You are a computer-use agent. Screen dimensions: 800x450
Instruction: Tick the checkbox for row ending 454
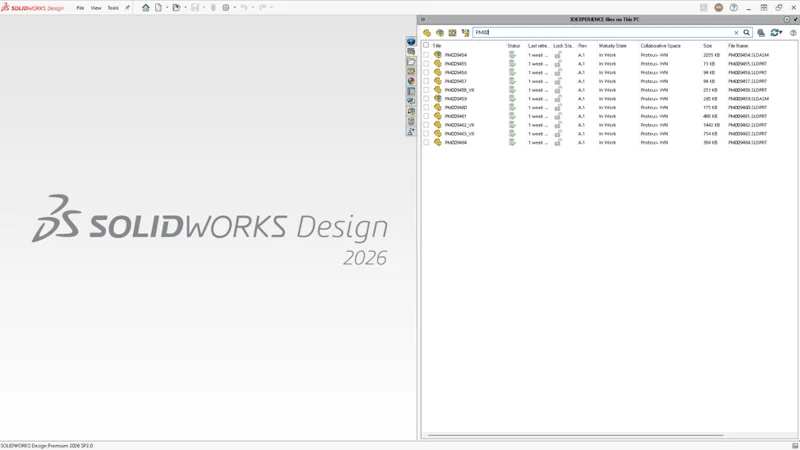click(x=426, y=55)
